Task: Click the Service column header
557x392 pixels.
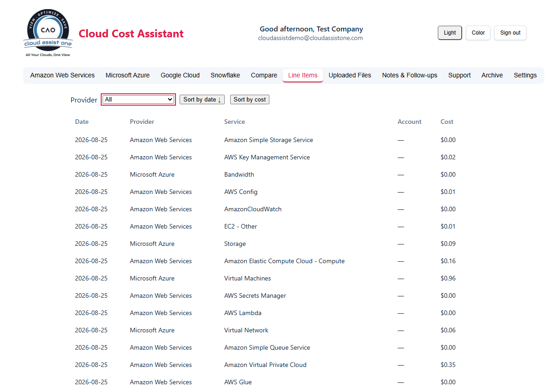Action: [x=235, y=122]
